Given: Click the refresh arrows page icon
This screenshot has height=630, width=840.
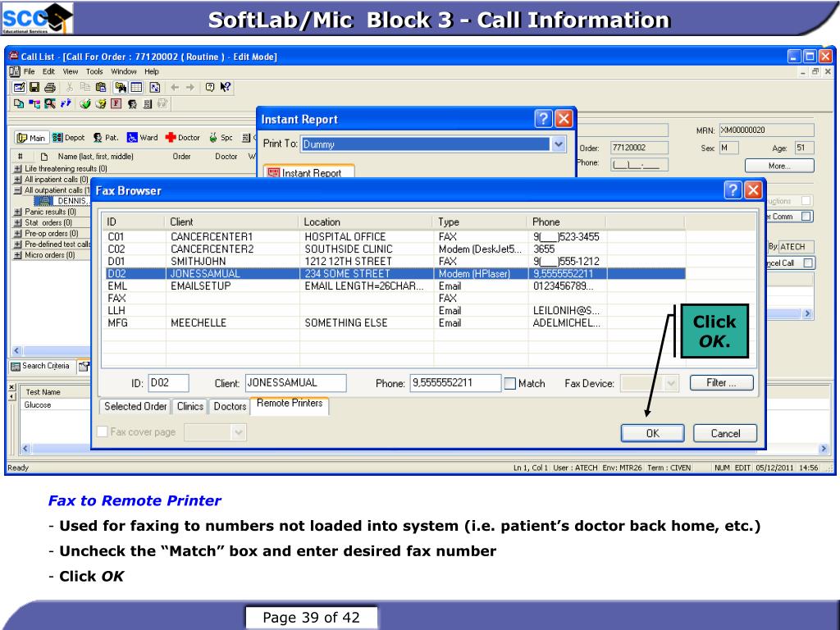Looking at the screenshot, I should tap(155, 87).
